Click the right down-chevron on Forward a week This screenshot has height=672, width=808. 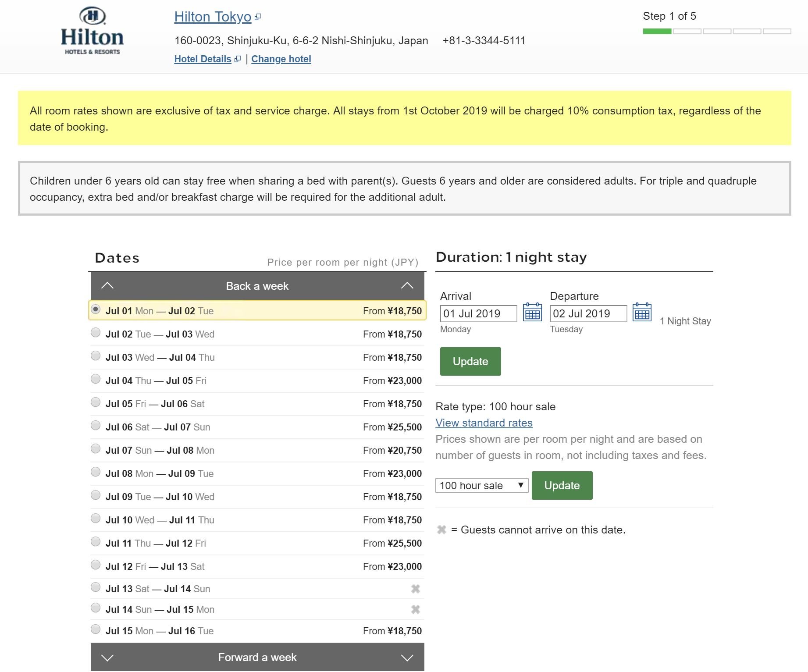[407, 658]
